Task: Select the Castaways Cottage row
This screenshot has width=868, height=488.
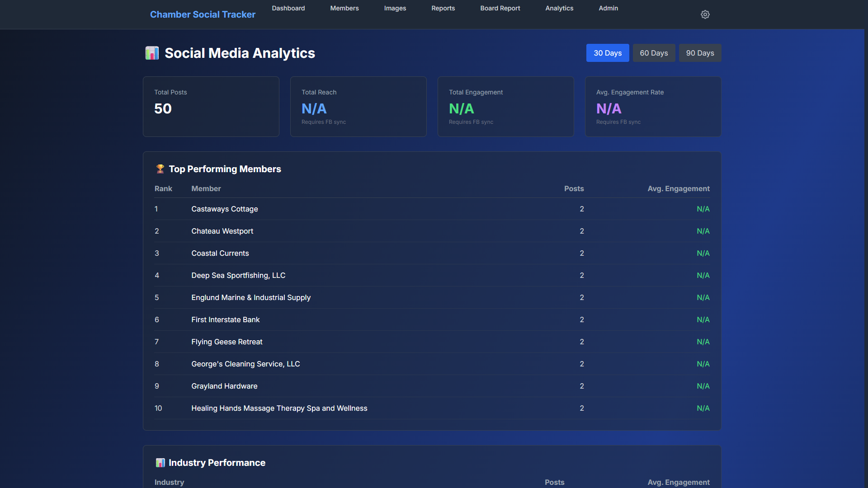Action: 432,209
